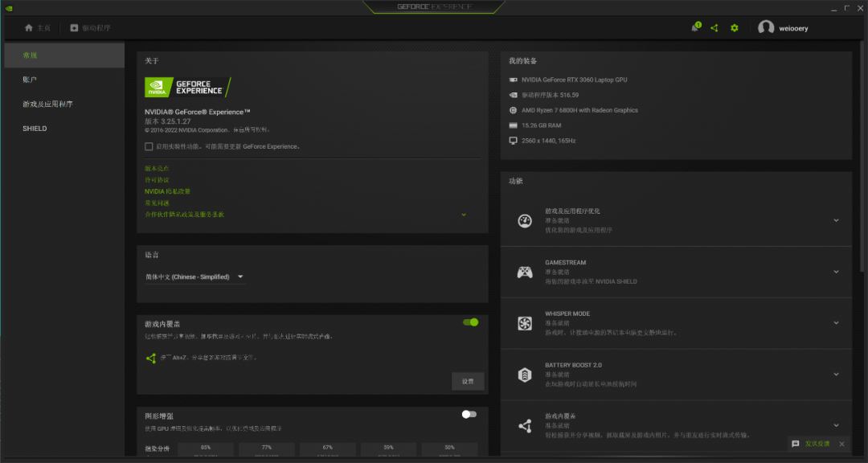Click the BATTERY BOOST 2.0 battery icon
The width and height of the screenshot is (868, 463).
click(x=525, y=375)
